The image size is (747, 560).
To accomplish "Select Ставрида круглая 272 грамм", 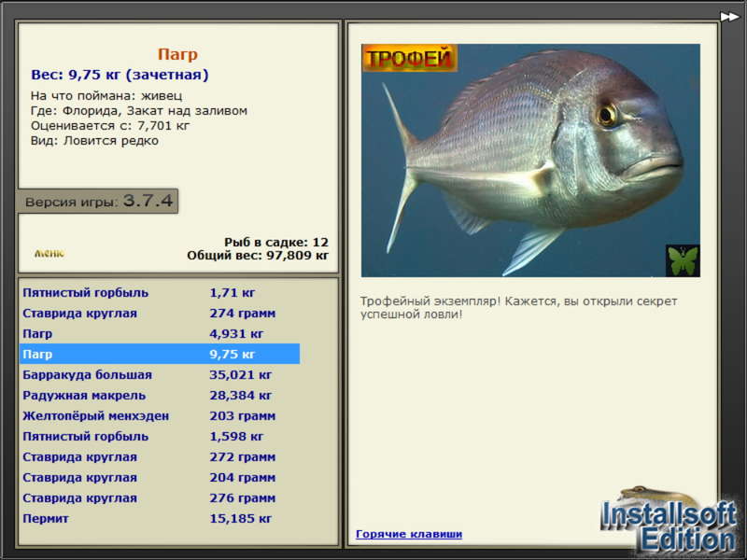I will click(160, 456).
